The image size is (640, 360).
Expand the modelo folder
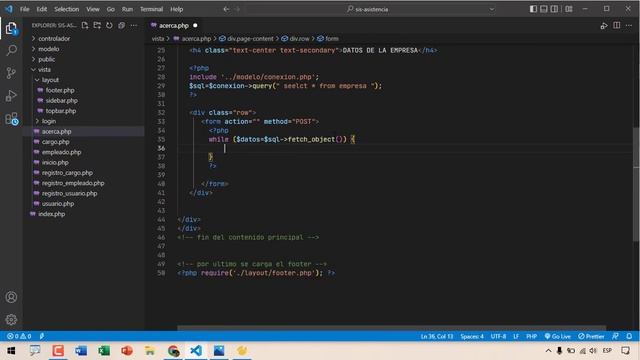tap(49, 49)
